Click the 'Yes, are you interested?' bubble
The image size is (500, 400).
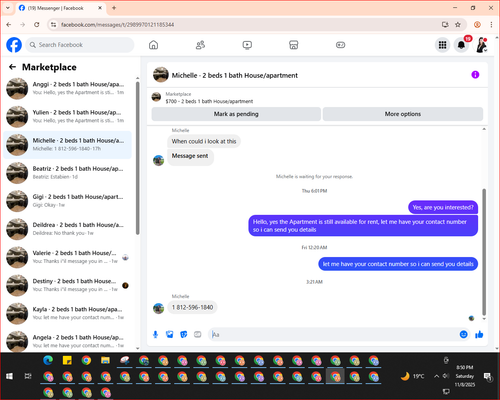(443, 207)
